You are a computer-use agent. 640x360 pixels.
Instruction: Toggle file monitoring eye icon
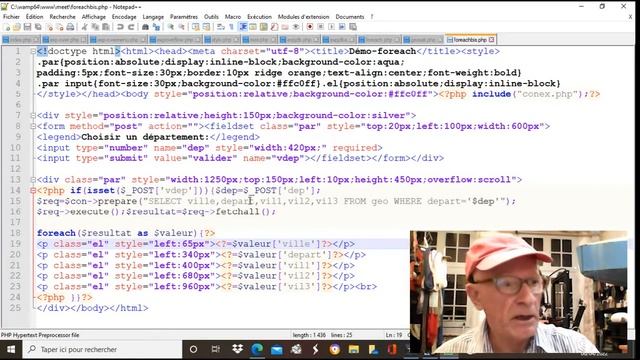click(296, 27)
